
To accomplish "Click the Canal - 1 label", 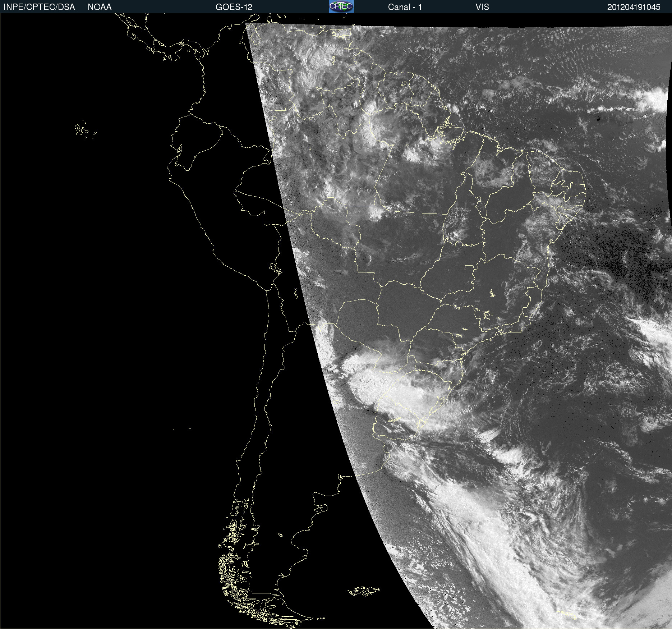I will (x=405, y=7).
